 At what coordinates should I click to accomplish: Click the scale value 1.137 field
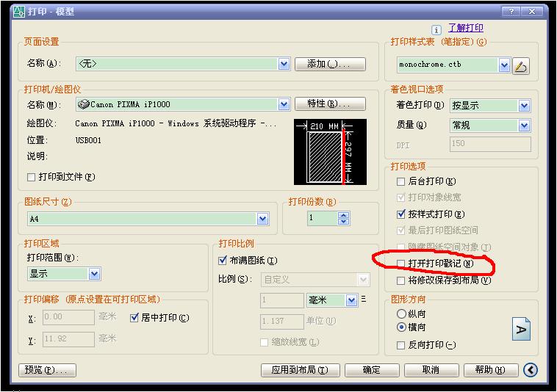click(x=282, y=322)
